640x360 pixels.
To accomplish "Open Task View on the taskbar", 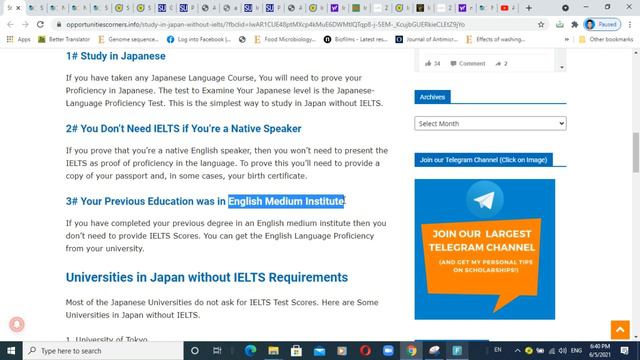I will click(217, 351).
